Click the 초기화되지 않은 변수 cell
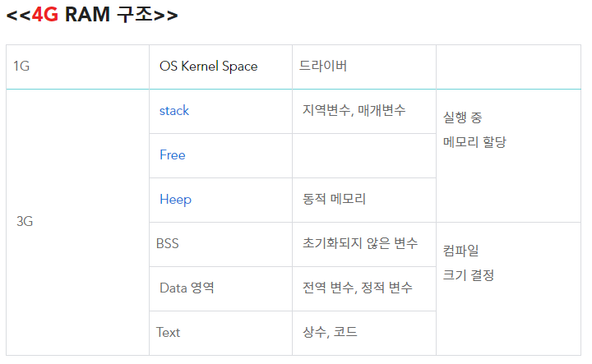 [x=364, y=244]
